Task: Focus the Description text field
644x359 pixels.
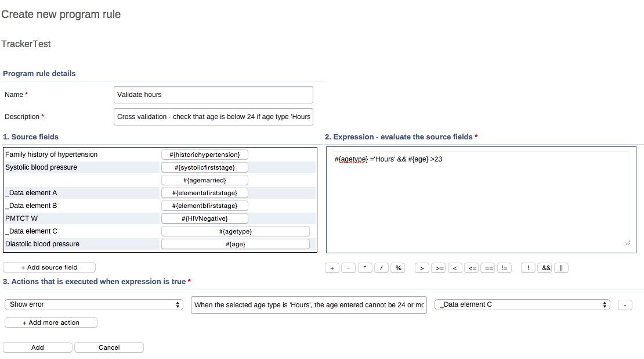Action: coord(214,117)
